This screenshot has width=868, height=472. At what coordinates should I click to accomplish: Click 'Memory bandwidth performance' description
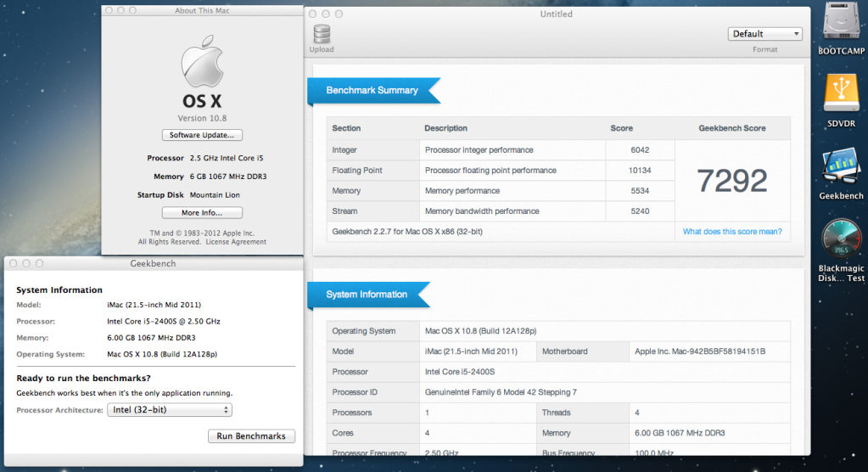point(482,211)
